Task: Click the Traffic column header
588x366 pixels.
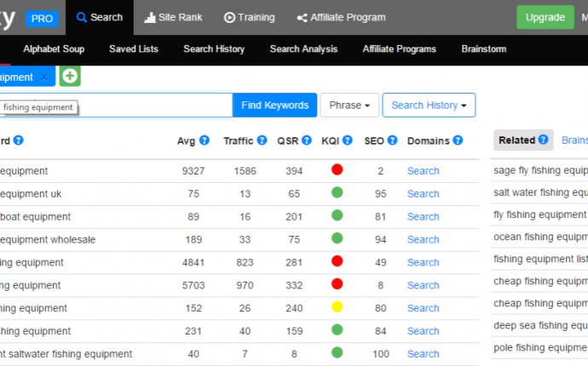Action: pyautogui.click(x=239, y=141)
